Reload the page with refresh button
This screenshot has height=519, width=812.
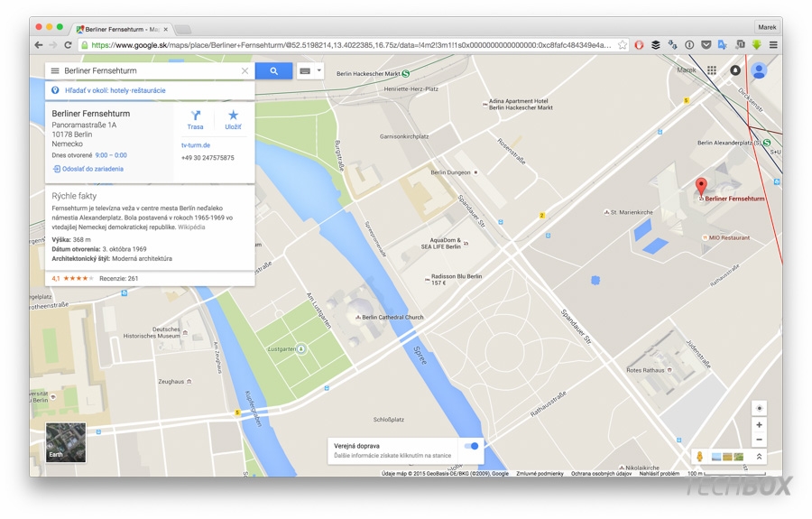coord(68,45)
